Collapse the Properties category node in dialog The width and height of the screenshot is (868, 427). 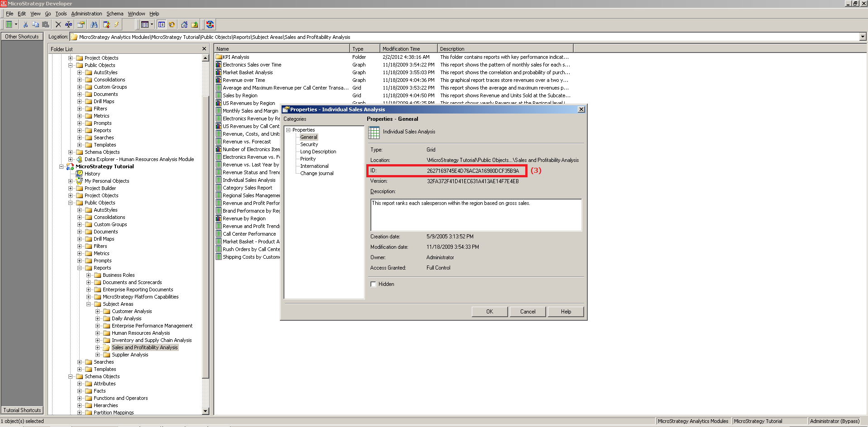point(288,130)
